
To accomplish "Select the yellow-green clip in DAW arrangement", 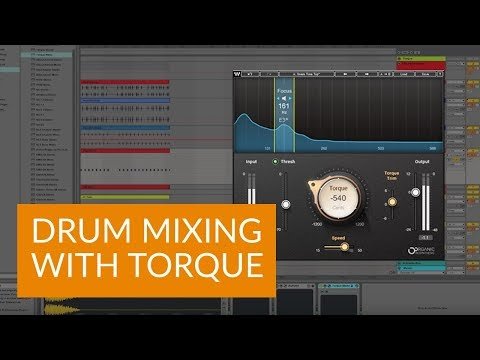I will pos(125,197).
